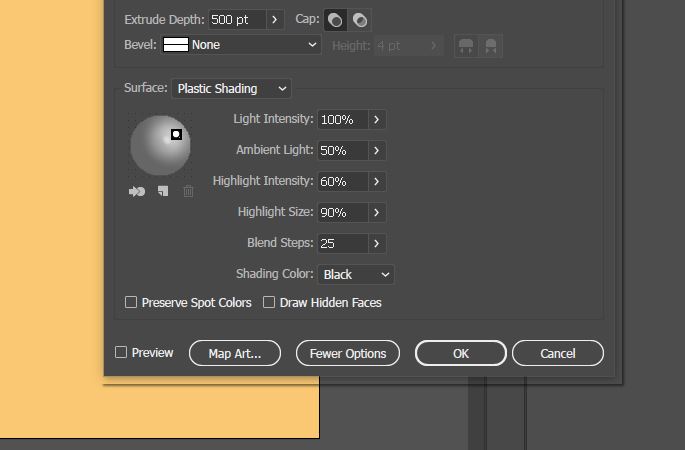685x450 pixels.
Task: Move selected light to back of object
Action: (x=137, y=191)
